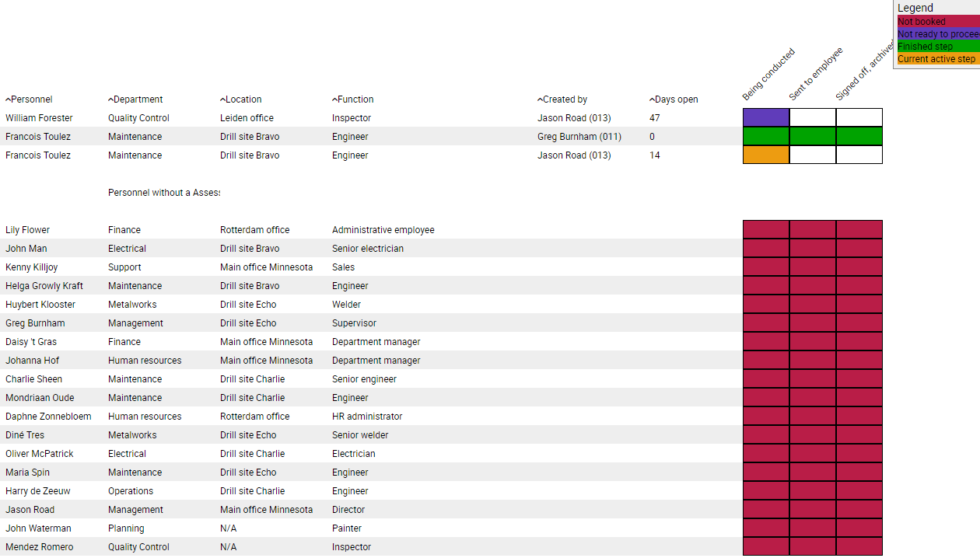Viewport: 980px width, 558px height.
Task: Sort by Location column caret
Action: point(223,99)
